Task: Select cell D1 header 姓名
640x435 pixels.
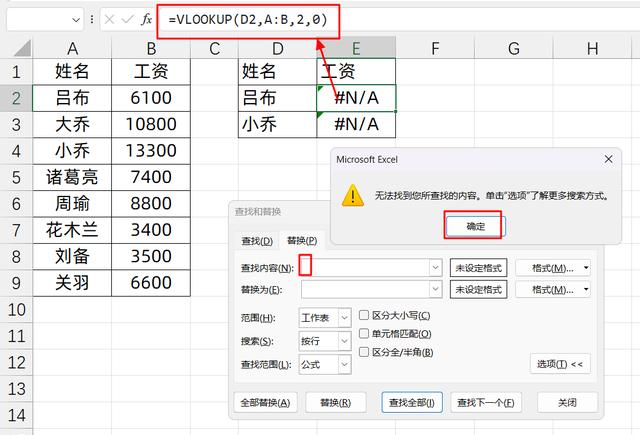Action: [278, 71]
